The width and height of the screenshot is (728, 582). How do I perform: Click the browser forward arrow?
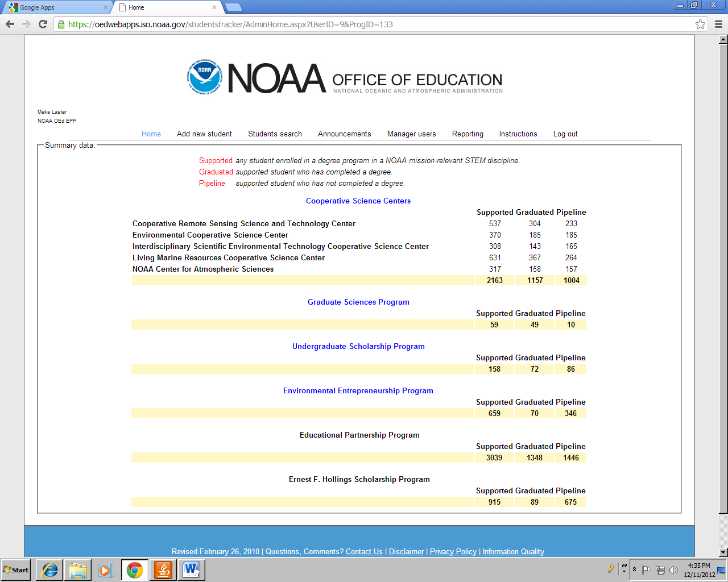coord(26,24)
